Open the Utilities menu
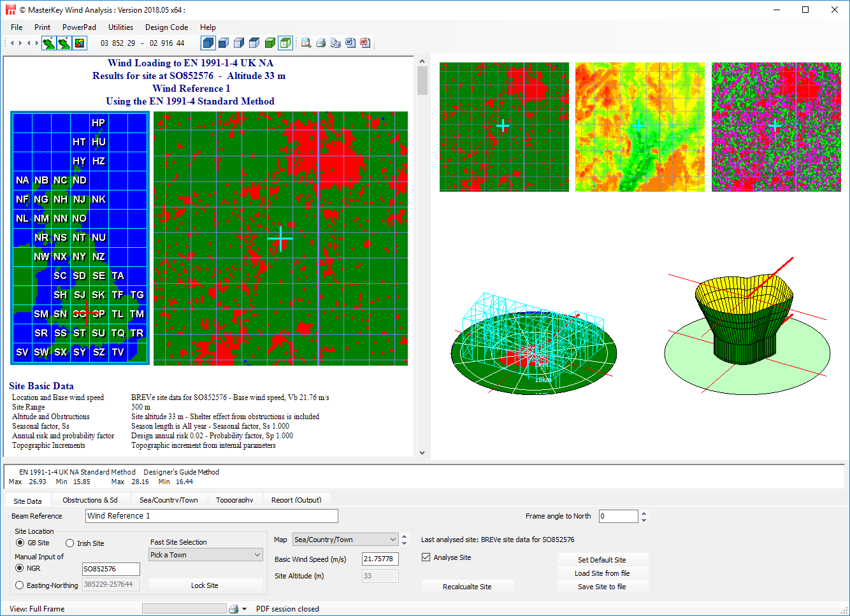 tap(120, 27)
